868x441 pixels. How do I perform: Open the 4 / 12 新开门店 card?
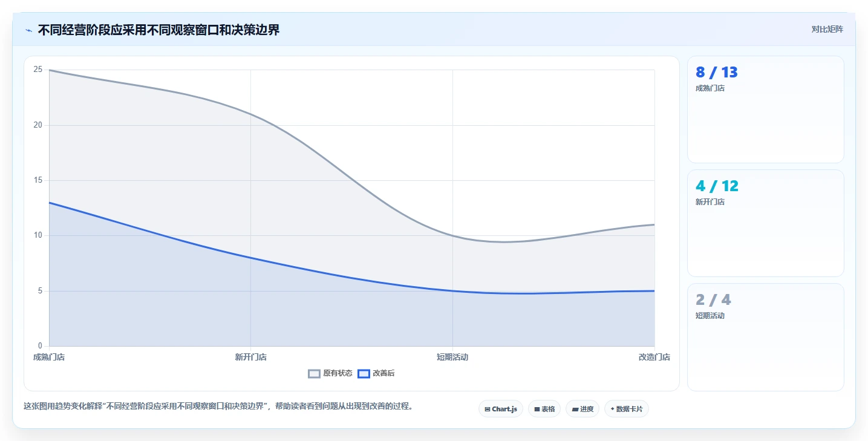pos(765,223)
